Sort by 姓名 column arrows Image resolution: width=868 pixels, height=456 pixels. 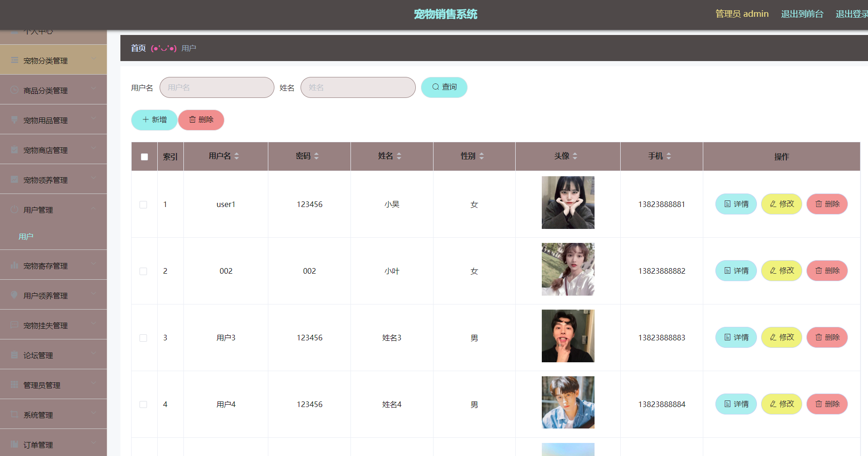coord(399,156)
